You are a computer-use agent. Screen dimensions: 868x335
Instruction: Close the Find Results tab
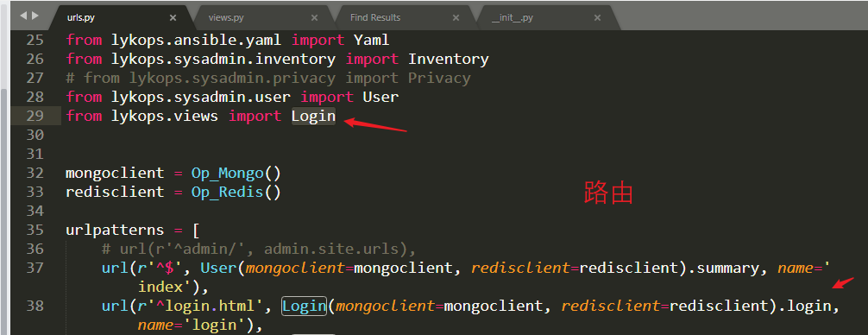[x=456, y=18]
